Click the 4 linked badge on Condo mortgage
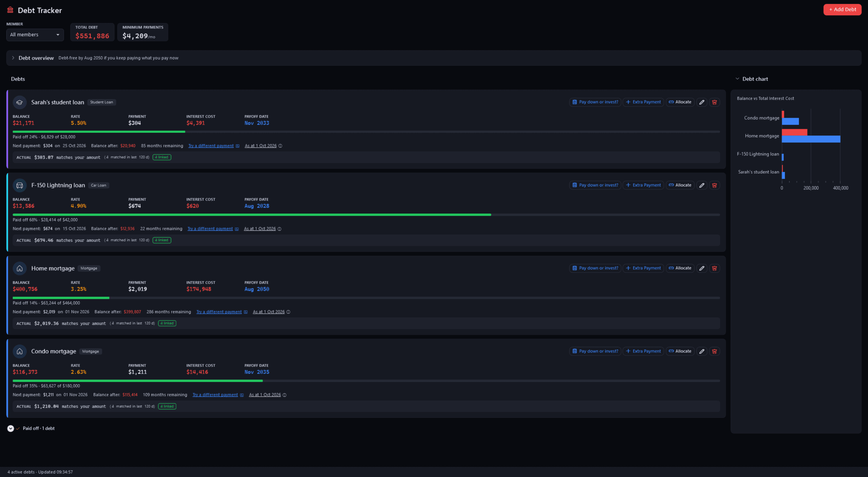 click(167, 406)
